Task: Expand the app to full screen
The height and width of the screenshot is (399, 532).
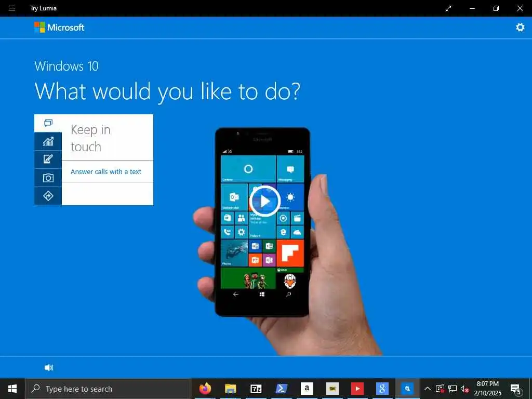Action: [448, 8]
